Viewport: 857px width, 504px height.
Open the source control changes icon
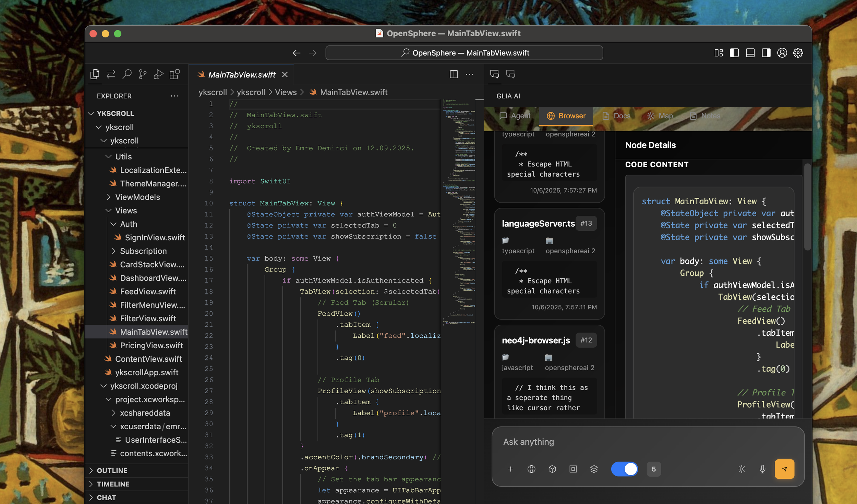point(111,74)
